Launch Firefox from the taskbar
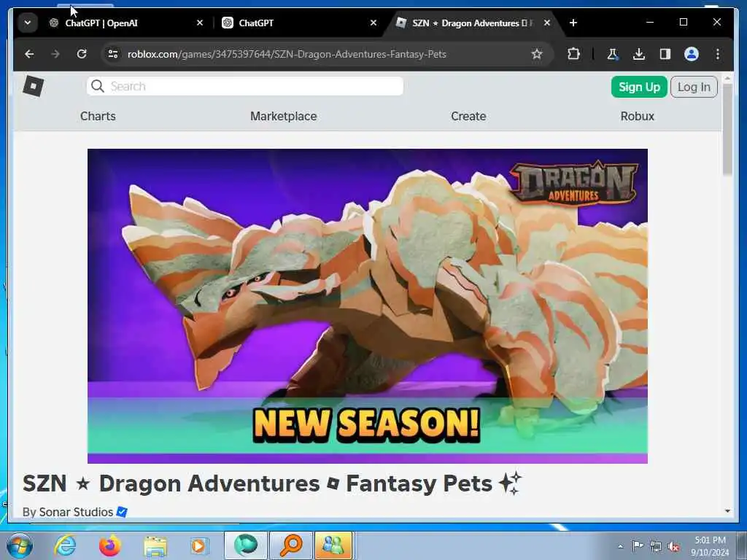747x560 pixels. [110, 545]
